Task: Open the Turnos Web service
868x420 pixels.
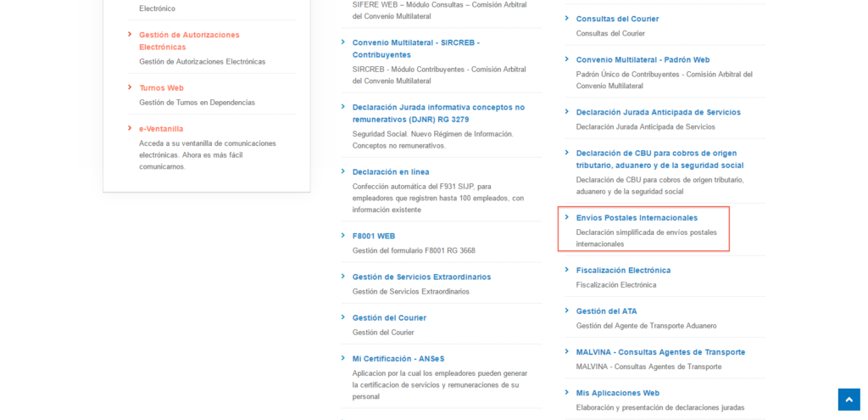Action: tap(161, 88)
